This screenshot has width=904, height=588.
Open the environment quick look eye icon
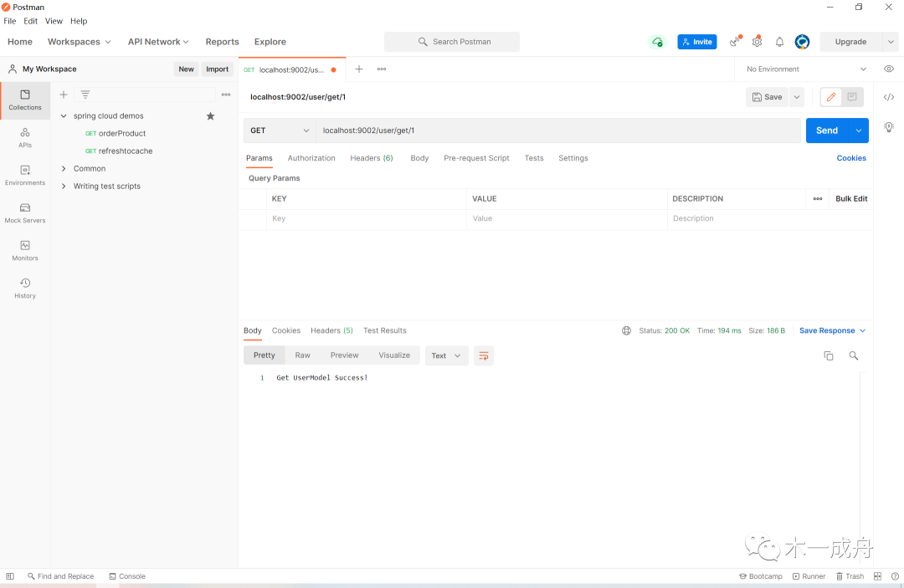click(x=888, y=69)
